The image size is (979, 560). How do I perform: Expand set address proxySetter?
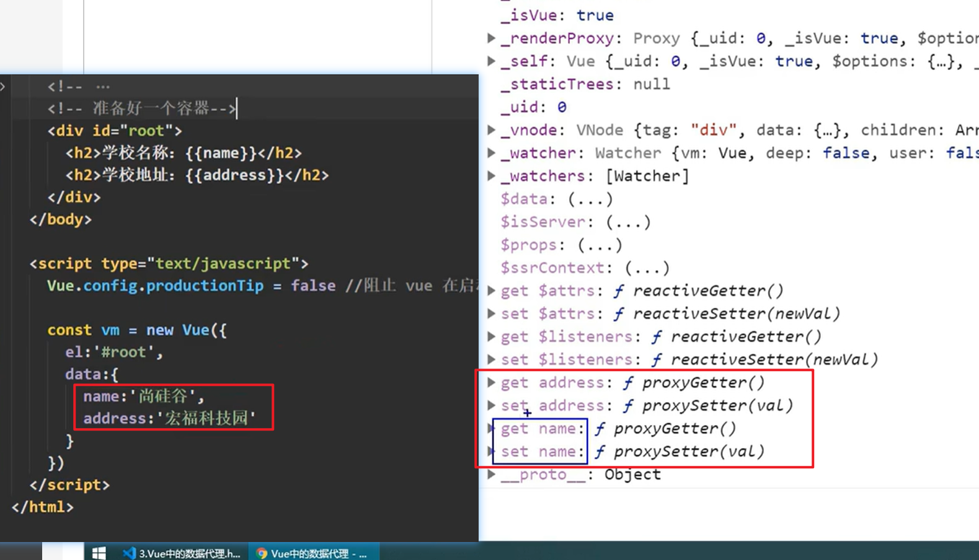(491, 405)
